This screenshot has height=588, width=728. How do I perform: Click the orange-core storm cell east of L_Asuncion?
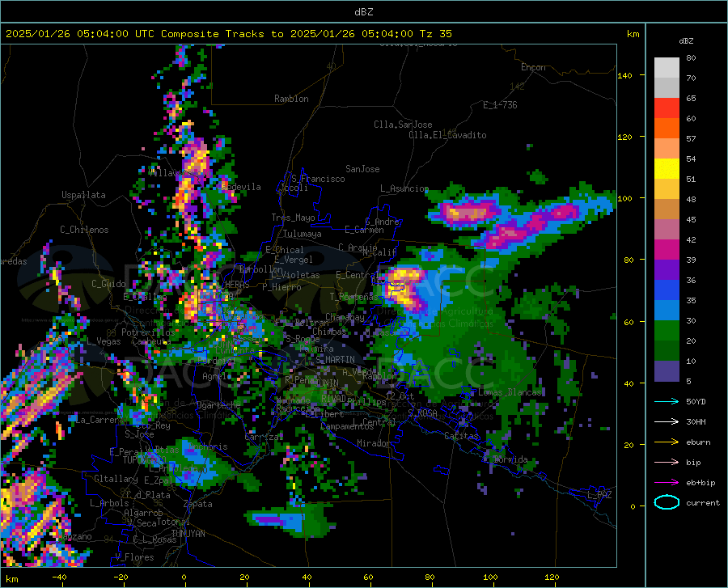pyautogui.click(x=467, y=213)
